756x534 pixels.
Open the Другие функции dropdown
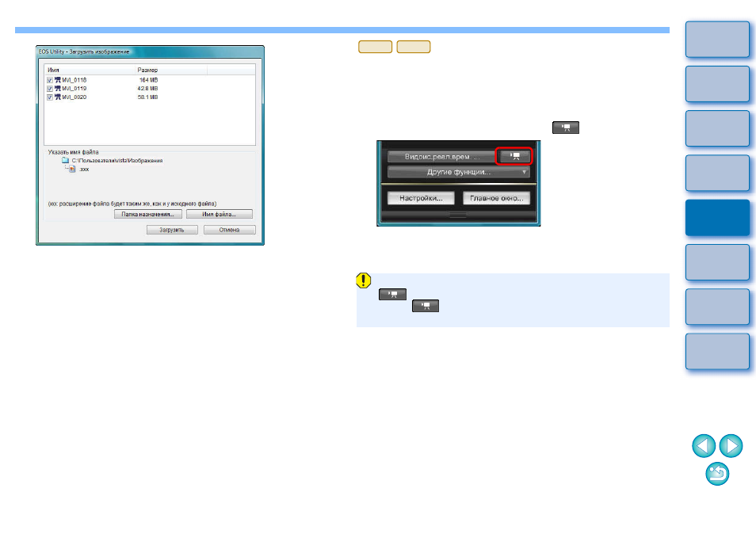tap(459, 172)
